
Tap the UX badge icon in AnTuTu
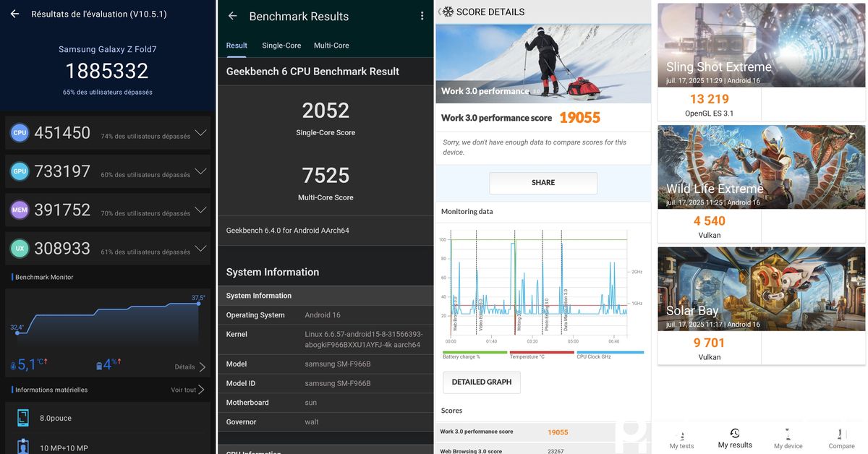pyautogui.click(x=20, y=249)
